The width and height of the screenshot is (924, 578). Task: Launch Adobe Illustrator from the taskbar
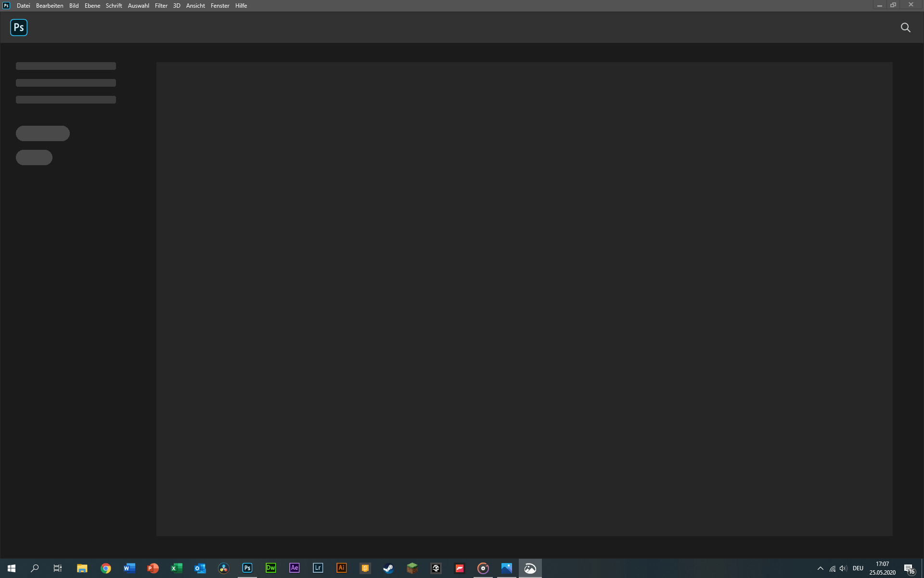(x=341, y=568)
